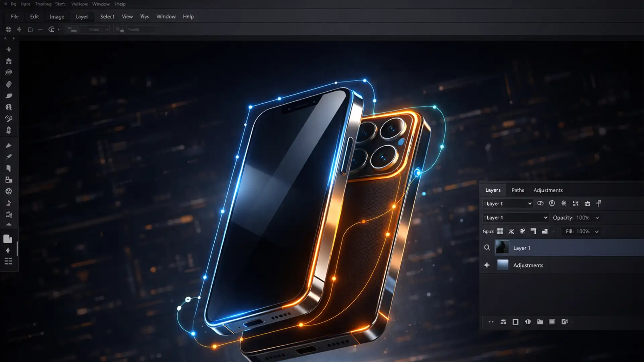The width and height of the screenshot is (644, 362).
Task: Expand the Opacity 100% dropdown
Action: pos(597,218)
